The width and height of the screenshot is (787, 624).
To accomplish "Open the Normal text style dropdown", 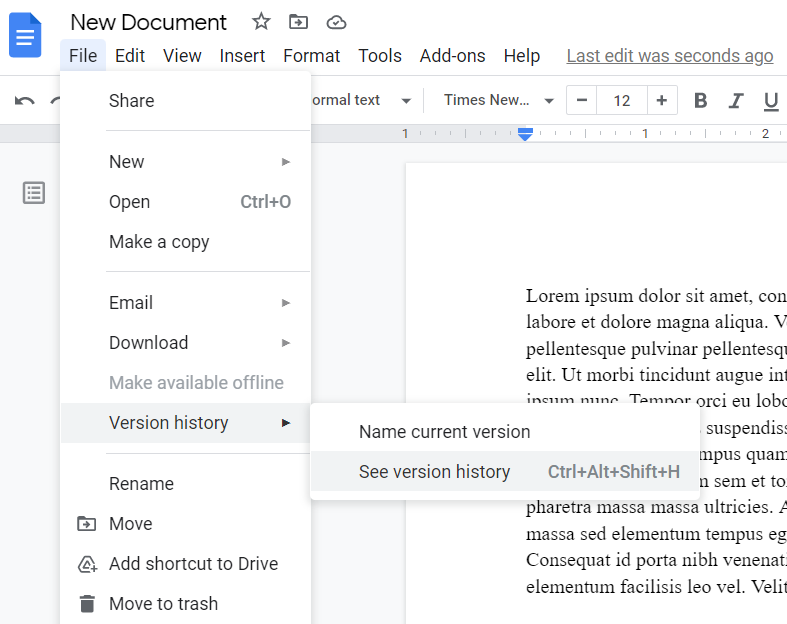I will pos(361,100).
